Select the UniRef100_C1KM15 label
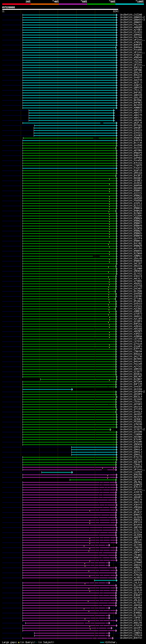 coord(131,472)
